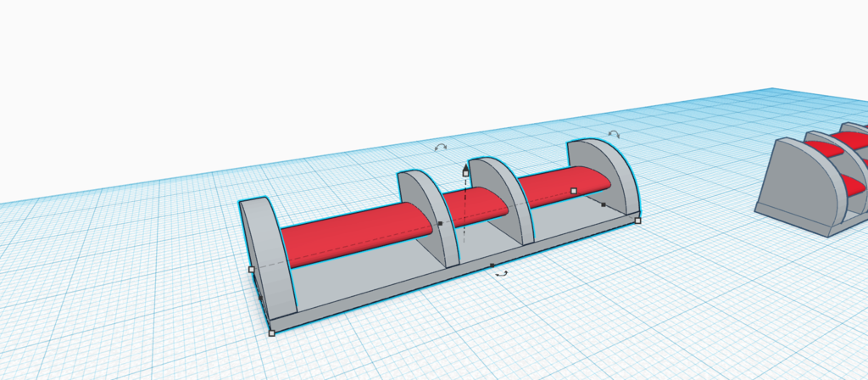Image resolution: width=868 pixels, height=380 pixels.
Task: Click the curved rotation arrow nearest the right end panel
Action: [614, 133]
